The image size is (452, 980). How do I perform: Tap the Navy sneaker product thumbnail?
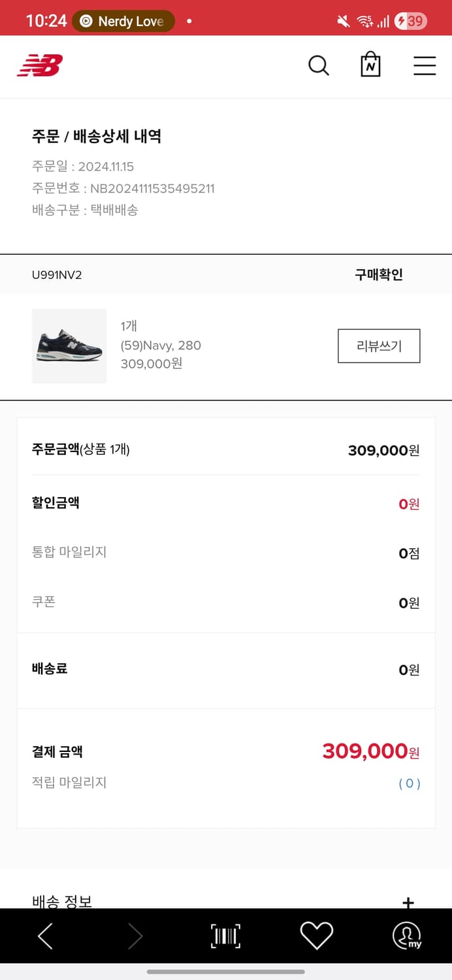point(69,346)
